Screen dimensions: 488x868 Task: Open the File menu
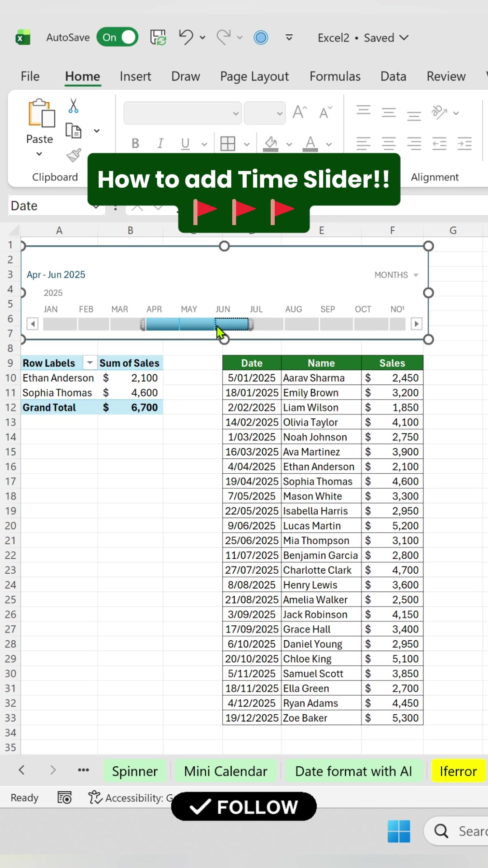click(30, 76)
